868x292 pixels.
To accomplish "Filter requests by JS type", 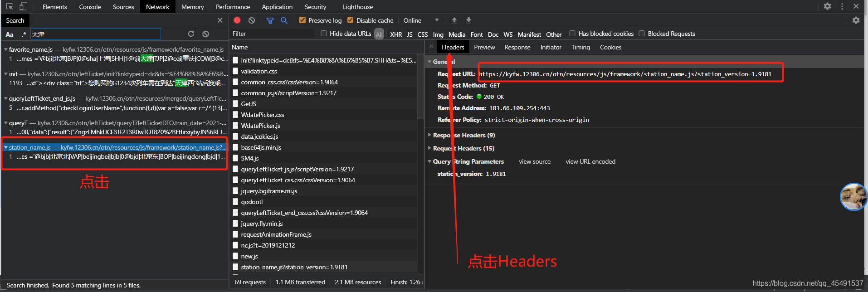I will click(x=410, y=34).
